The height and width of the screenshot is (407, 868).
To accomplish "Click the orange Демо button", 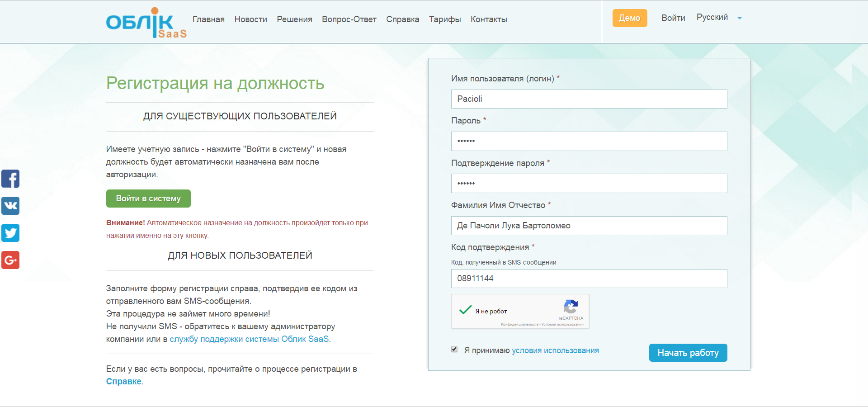I will coord(630,18).
